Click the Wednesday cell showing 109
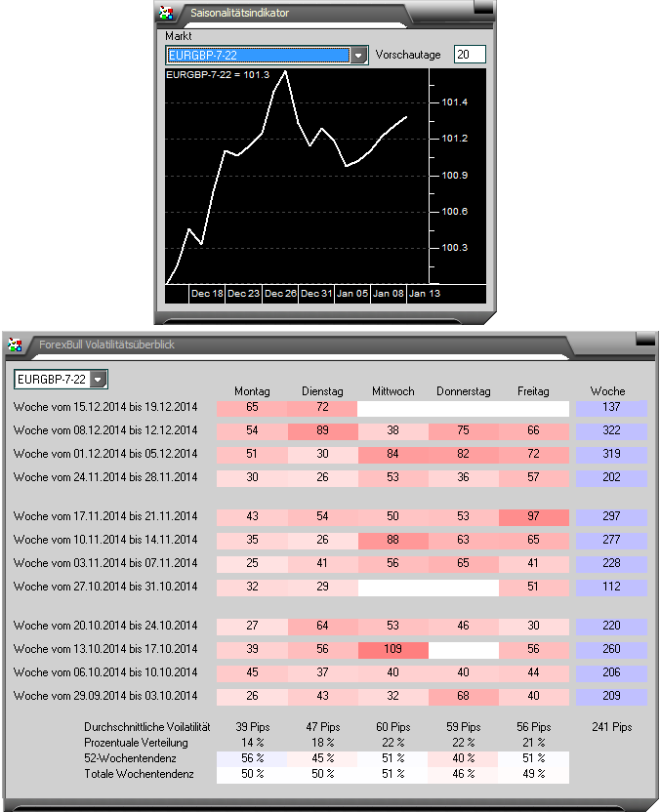This screenshot has height=812, width=660. (393, 649)
